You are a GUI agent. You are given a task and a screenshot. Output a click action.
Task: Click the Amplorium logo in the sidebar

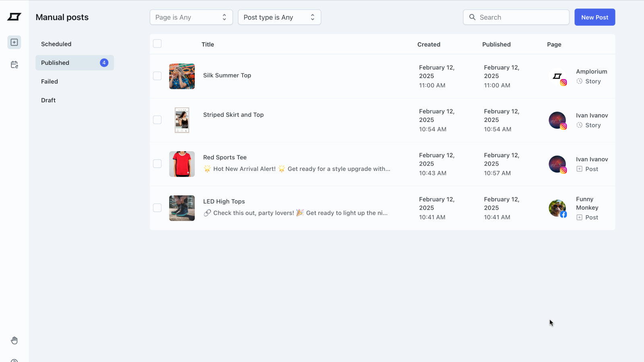tap(14, 17)
